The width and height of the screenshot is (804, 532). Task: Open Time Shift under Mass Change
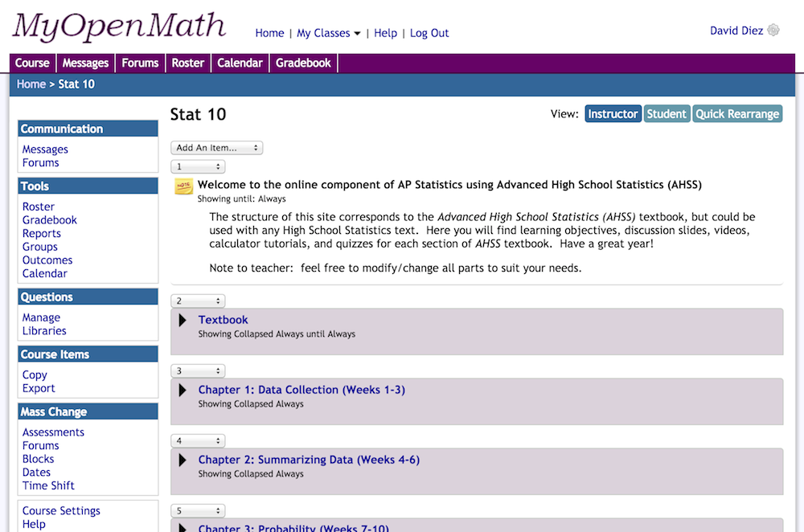(x=48, y=485)
